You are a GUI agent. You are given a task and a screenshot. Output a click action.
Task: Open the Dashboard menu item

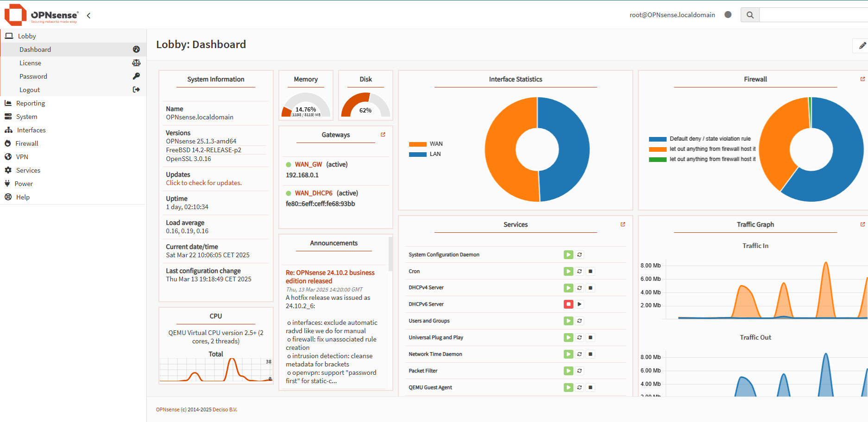click(x=73, y=50)
